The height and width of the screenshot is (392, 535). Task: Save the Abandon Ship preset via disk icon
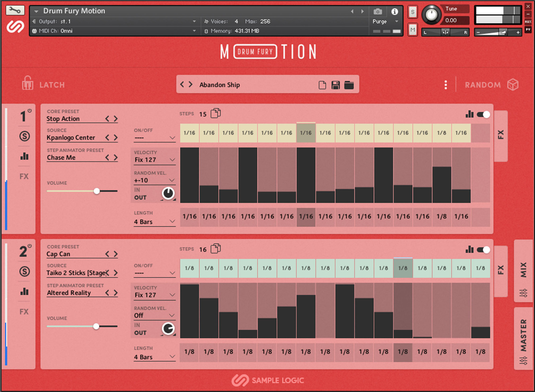(x=335, y=85)
